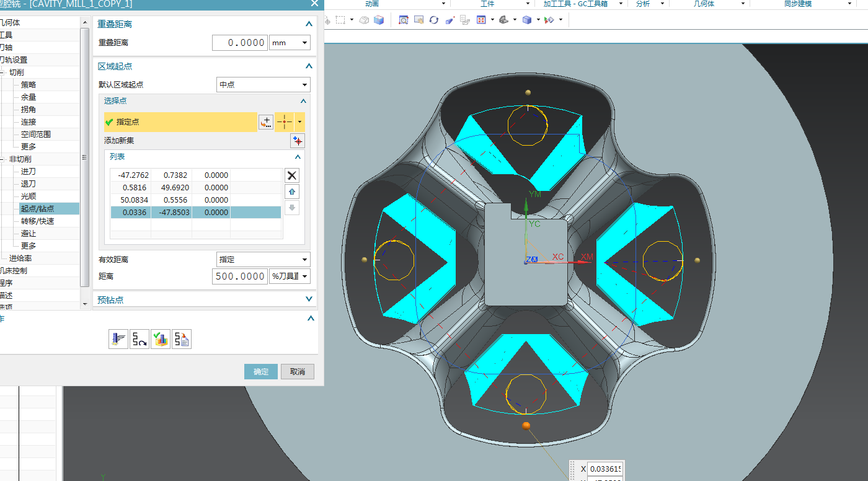This screenshot has height=481, width=868.
Task: Click the 取消 button
Action: click(298, 371)
